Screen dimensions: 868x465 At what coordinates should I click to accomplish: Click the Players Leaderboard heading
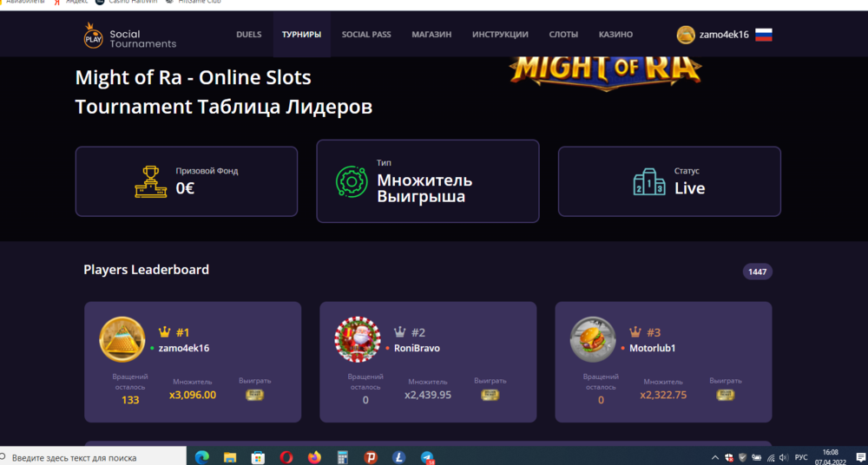coord(146,270)
